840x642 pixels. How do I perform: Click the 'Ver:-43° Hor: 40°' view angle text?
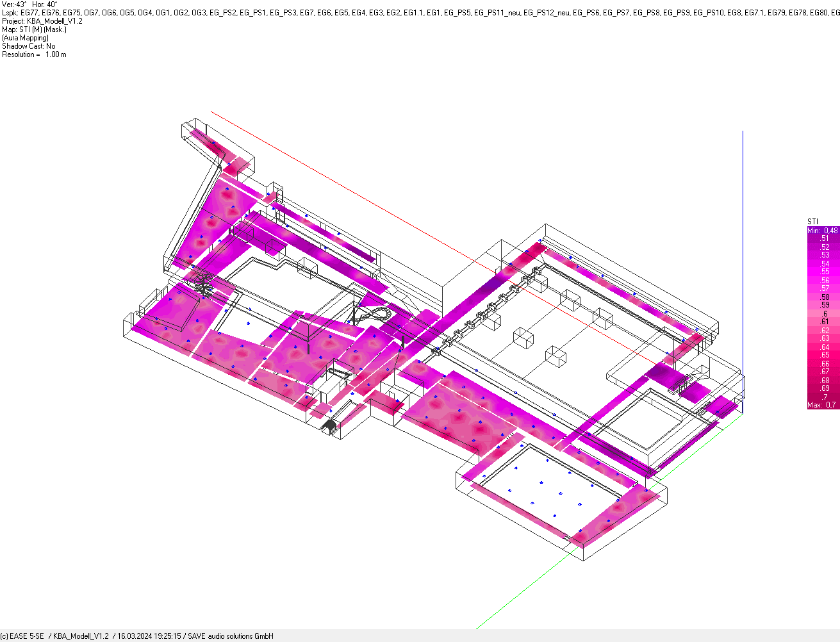pos(29,4)
